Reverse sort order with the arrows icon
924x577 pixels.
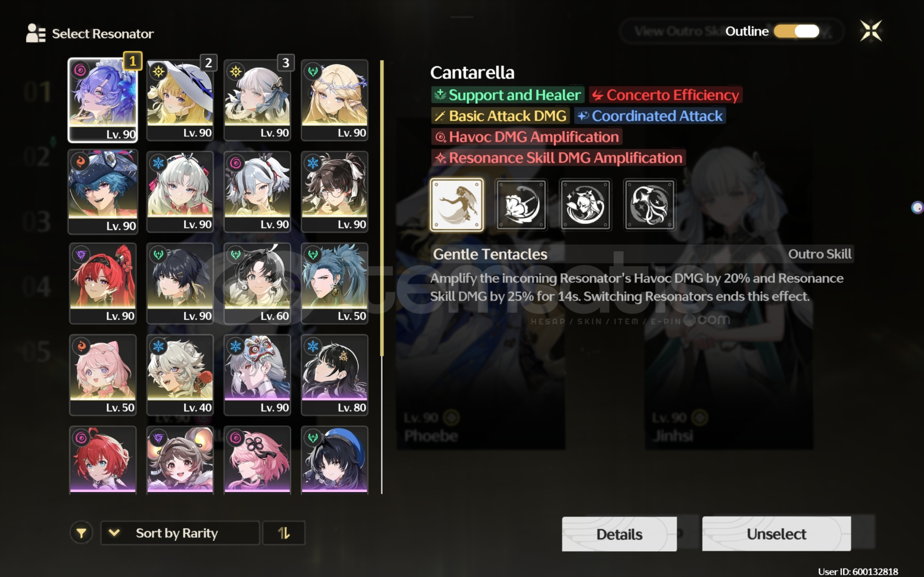284,533
